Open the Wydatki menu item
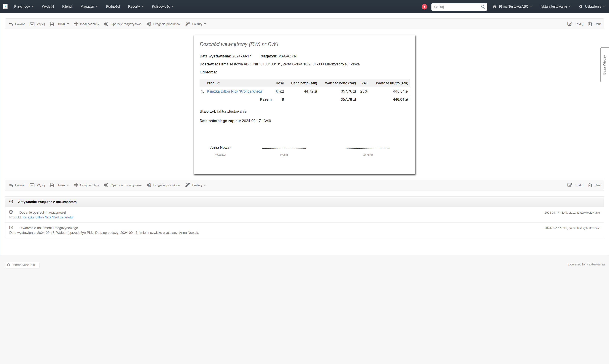609x364 pixels. tap(48, 7)
